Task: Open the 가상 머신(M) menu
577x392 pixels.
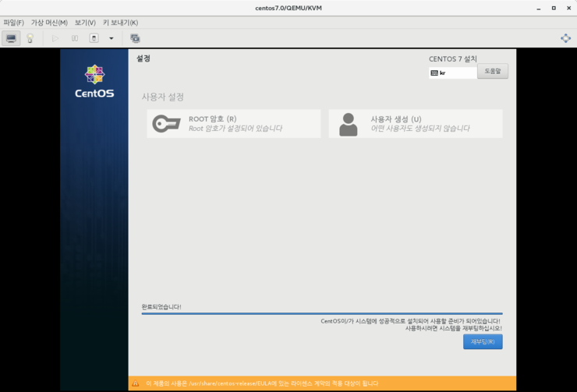Action: pos(49,23)
